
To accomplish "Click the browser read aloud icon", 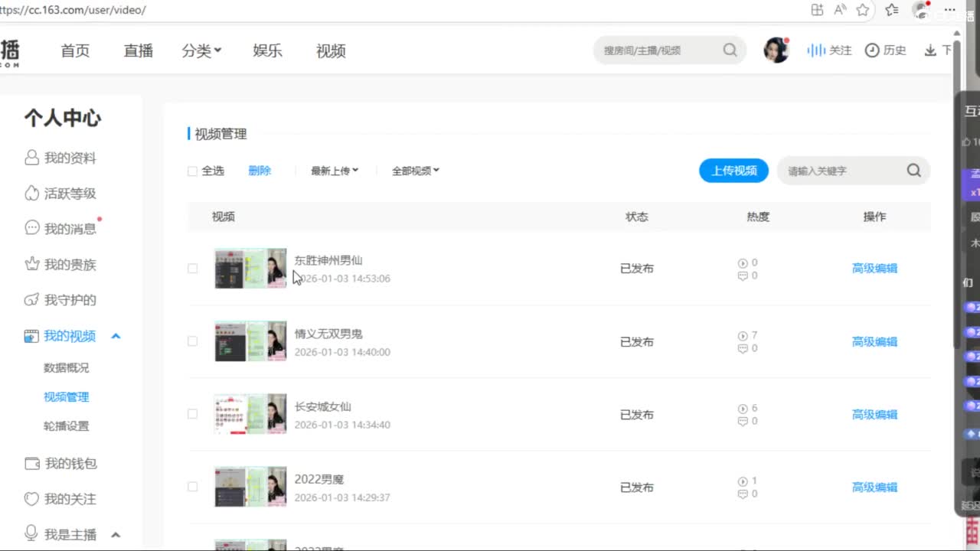I will tap(840, 10).
